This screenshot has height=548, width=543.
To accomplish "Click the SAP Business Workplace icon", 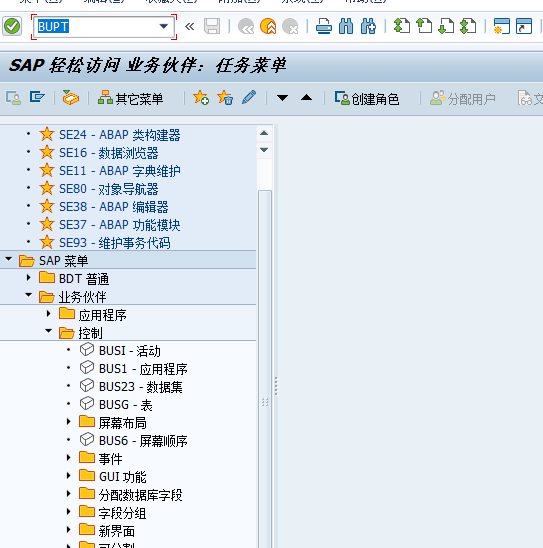I will coord(71,98).
